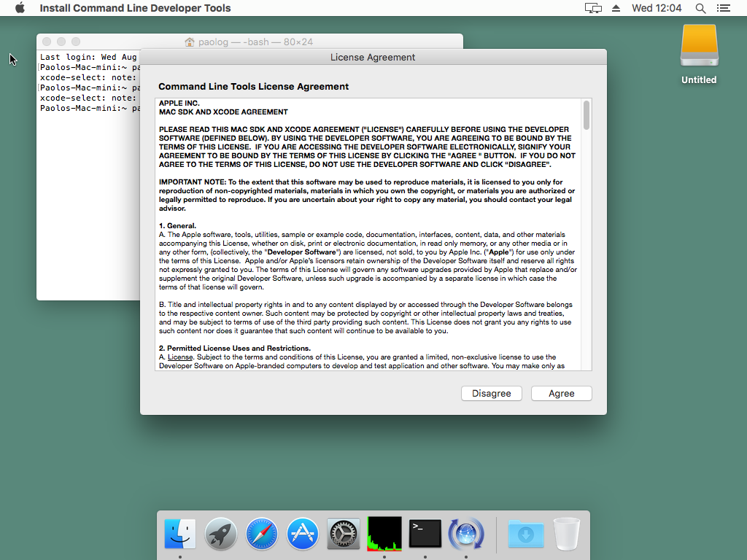Launch Safari from the Dock
The height and width of the screenshot is (560, 747).
pos(261,534)
